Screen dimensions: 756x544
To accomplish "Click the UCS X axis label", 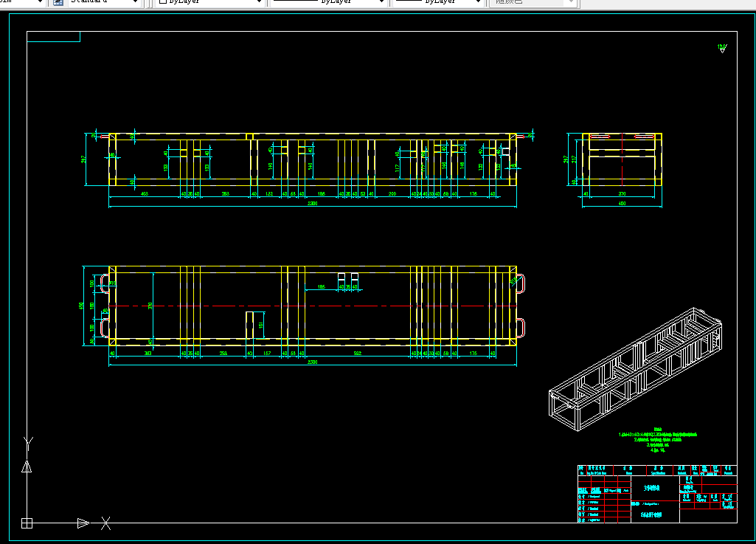I will pyautogui.click(x=105, y=523).
